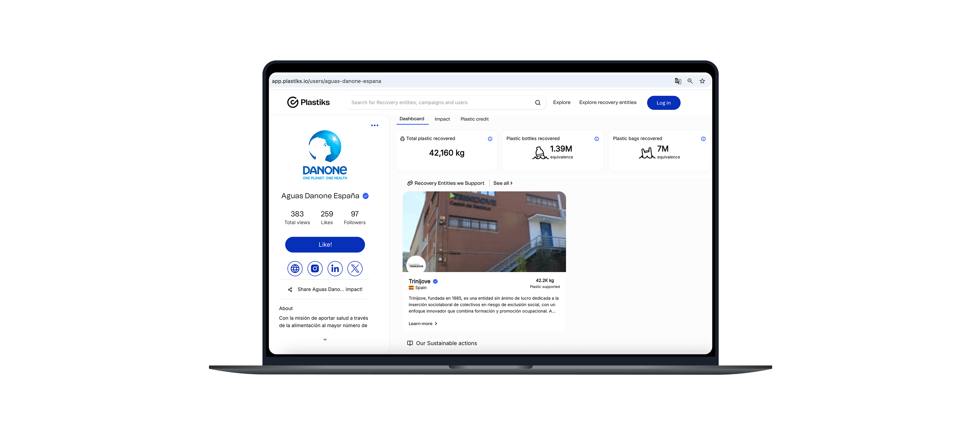The height and width of the screenshot is (434, 980).
Task: Click Share Aguas Dano... impact! link
Action: [x=330, y=290]
